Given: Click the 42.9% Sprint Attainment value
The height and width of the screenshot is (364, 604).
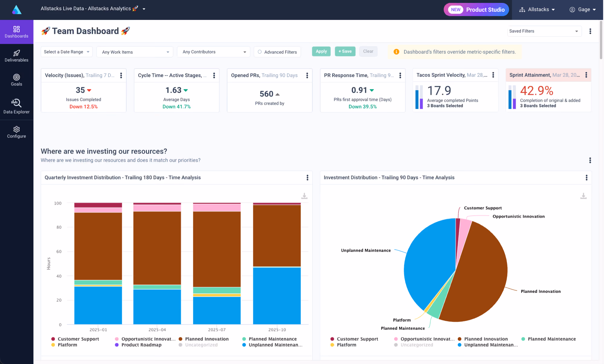Looking at the screenshot, I should (x=537, y=91).
